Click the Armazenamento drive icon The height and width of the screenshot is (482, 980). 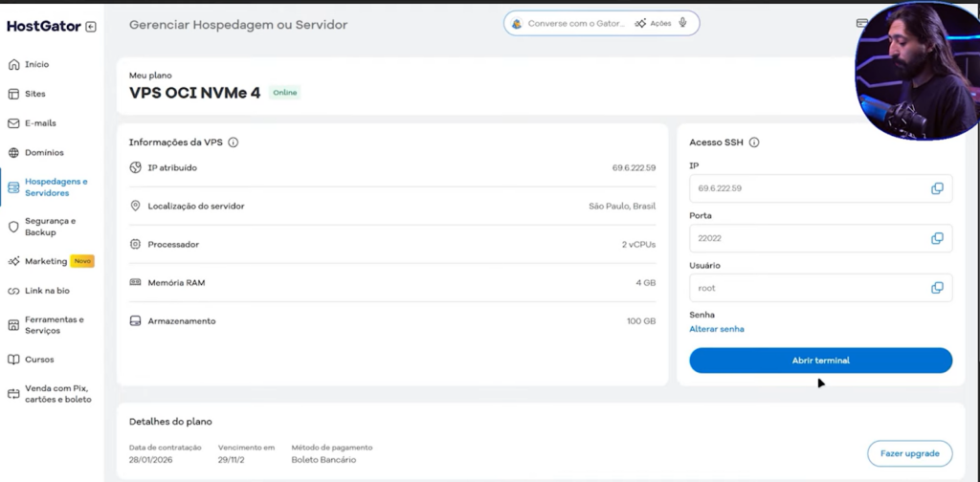click(x=135, y=321)
